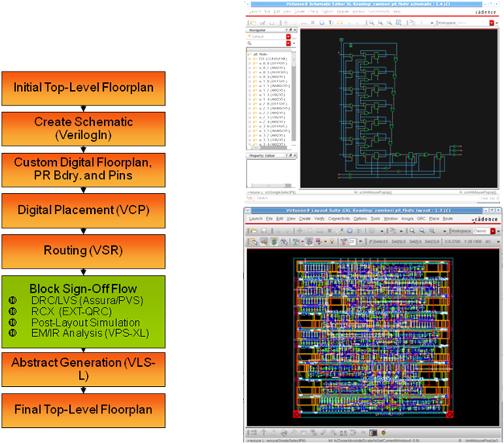Click the text T tool in schematic toolbar
504x444 pixels.
pos(330,23)
